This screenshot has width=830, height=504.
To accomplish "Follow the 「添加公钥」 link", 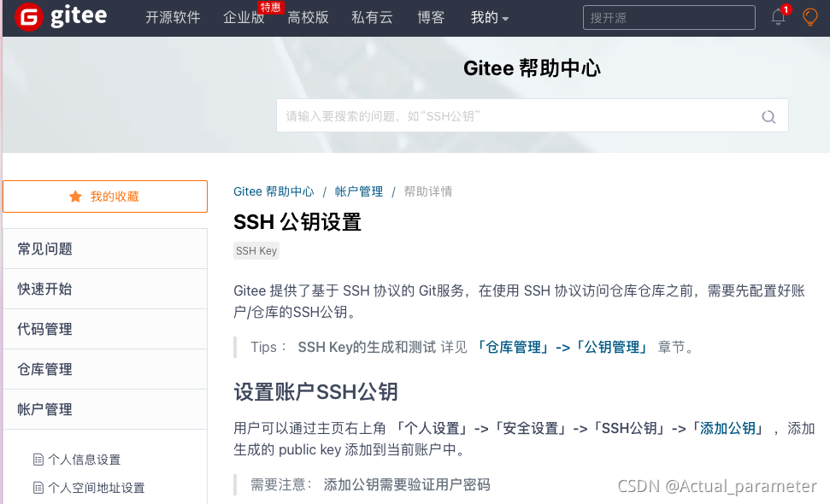I will (x=728, y=428).
